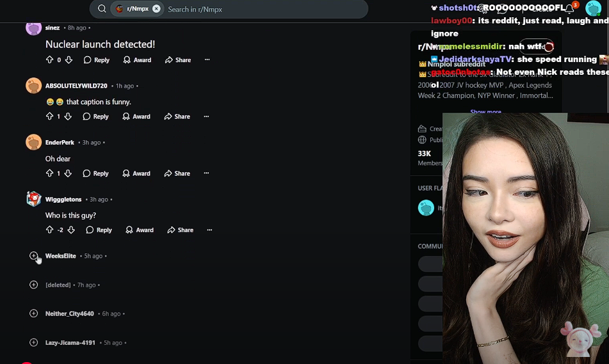Award sinez's Nuclear launch comment
Screen dimensions: 609x364
tap(137, 59)
